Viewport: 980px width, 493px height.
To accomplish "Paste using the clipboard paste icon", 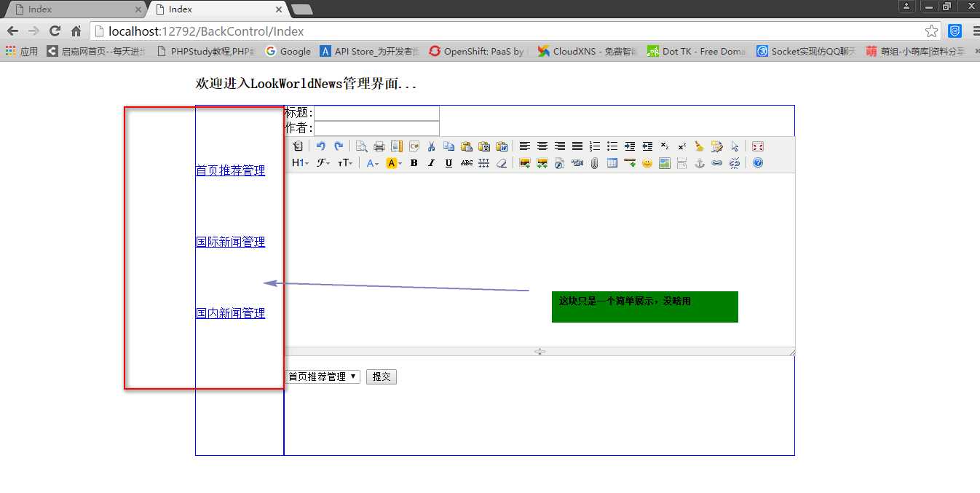I will click(x=467, y=146).
